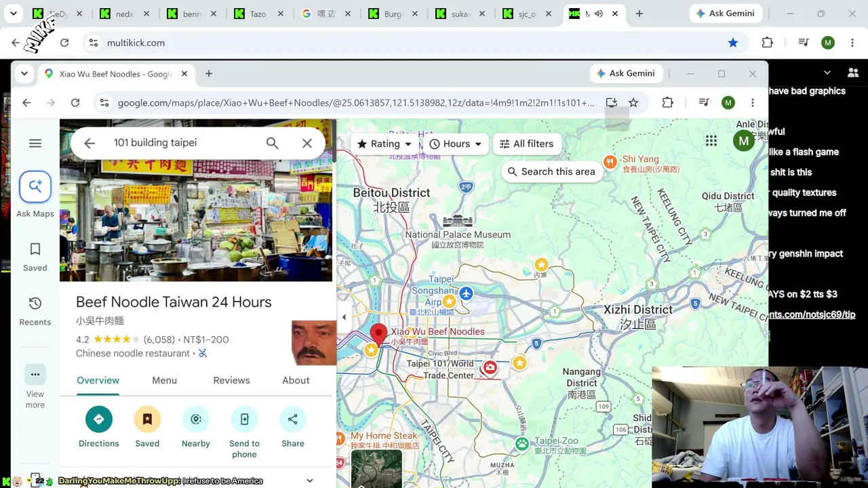Switch to the Burg Kick browser tab
The height and width of the screenshot is (488, 868).
(x=392, y=14)
